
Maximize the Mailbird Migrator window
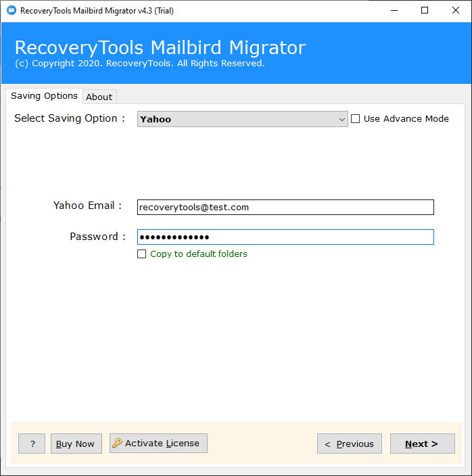pyautogui.click(x=425, y=10)
